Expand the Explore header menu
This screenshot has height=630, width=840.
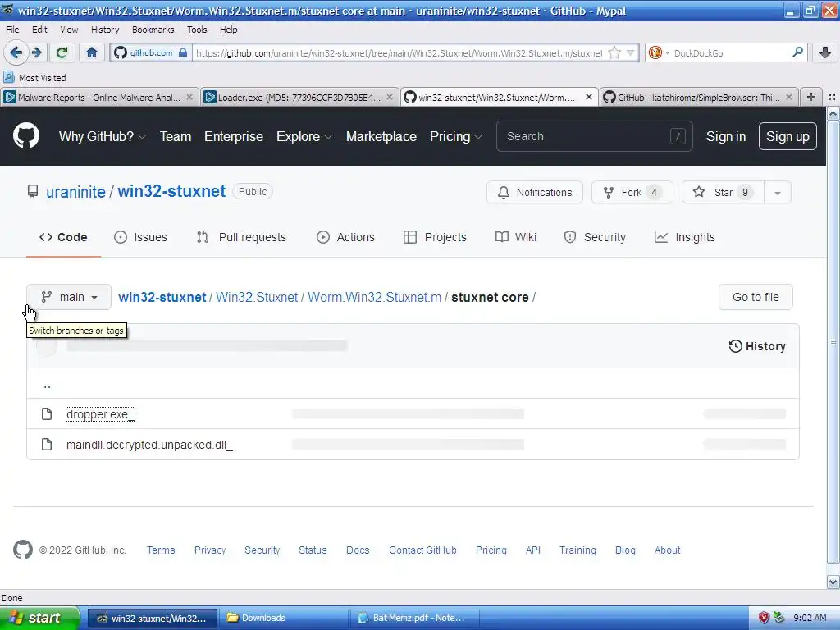(304, 137)
